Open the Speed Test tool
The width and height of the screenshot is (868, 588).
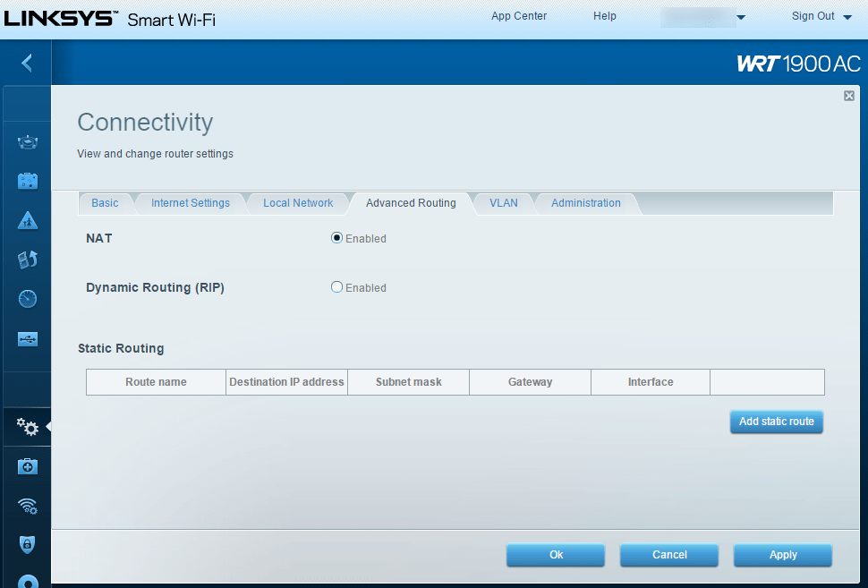pyautogui.click(x=27, y=298)
